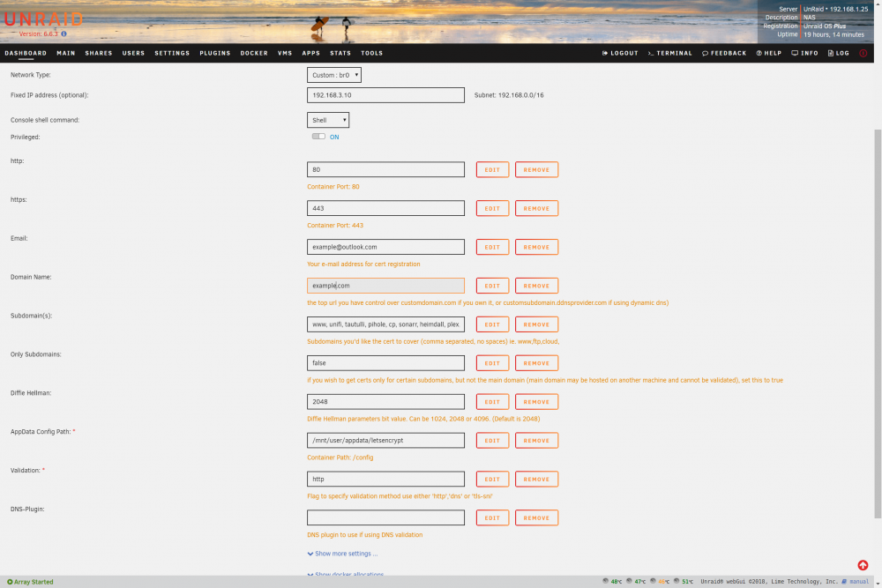This screenshot has height=588, width=882.
Task: Click the empty DNS-Plugin input field
Action: coord(386,517)
